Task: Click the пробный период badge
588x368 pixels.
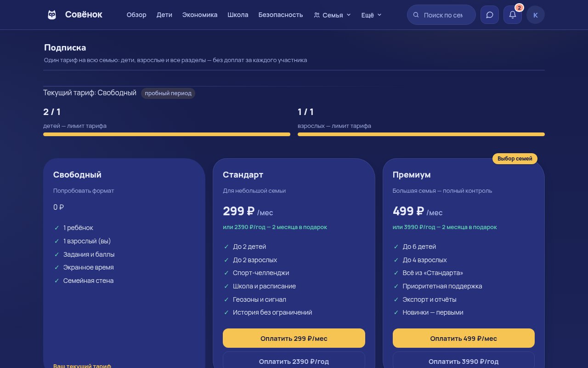Action: (x=168, y=93)
